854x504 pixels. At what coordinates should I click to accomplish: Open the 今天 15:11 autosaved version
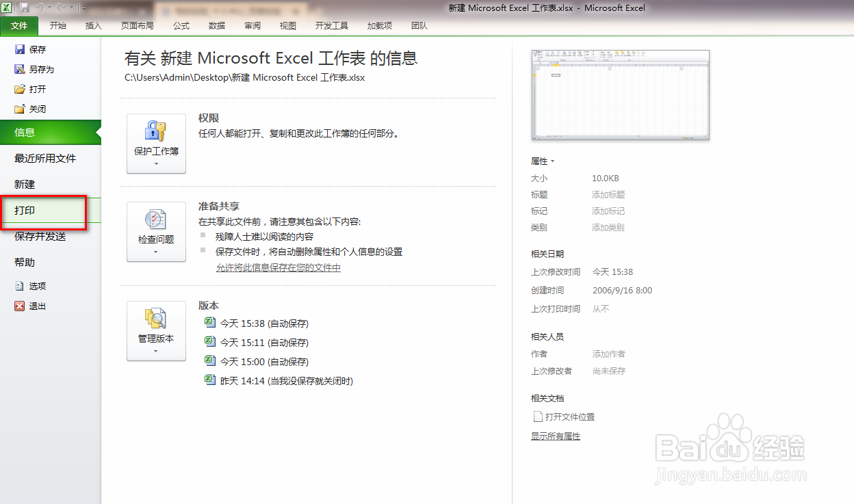(x=257, y=342)
